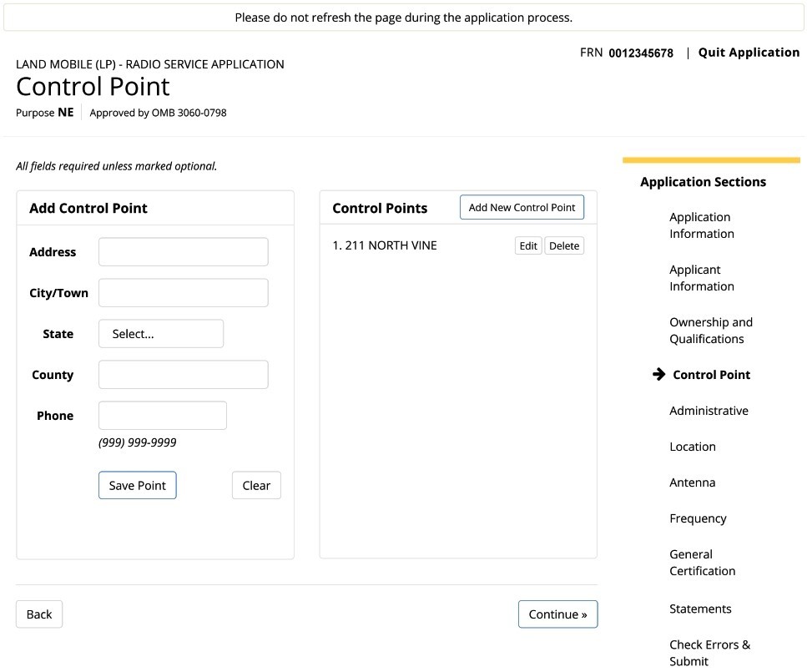Go back using the Back button
Screen dimensions: 807x672
click(39, 614)
